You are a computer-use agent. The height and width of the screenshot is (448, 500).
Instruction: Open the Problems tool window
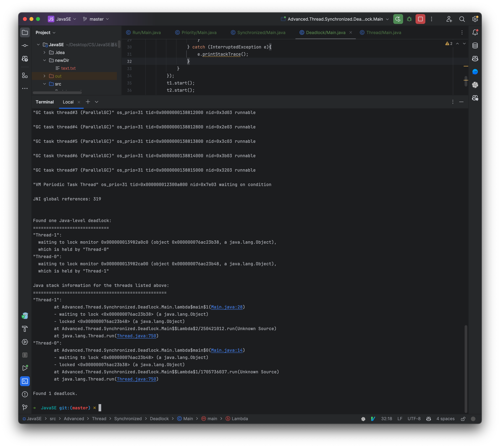coord(25,394)
